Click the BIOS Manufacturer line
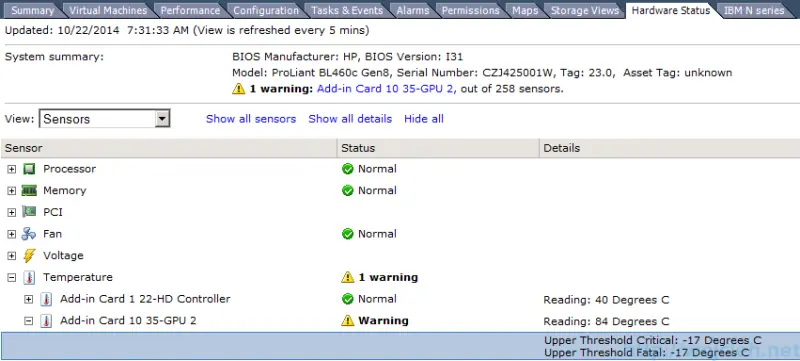 pos(347,57)
